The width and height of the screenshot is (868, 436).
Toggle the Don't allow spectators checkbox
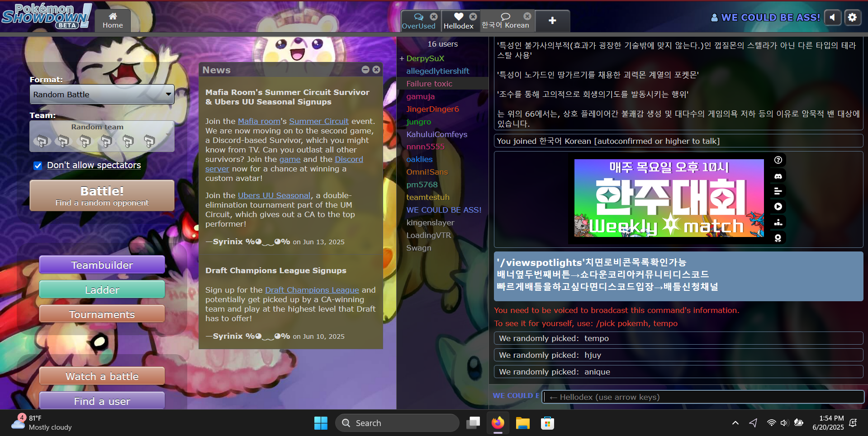[38, 166]
